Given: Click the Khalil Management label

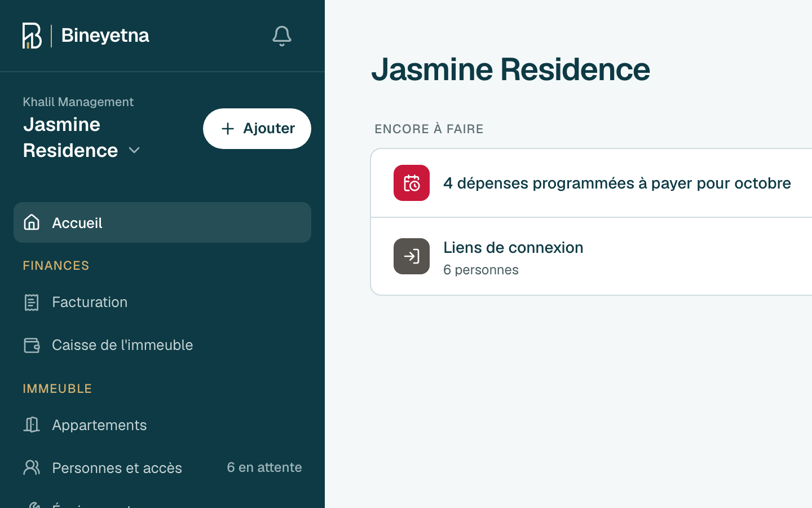Looking at the screenshot, I should [78, 102].
